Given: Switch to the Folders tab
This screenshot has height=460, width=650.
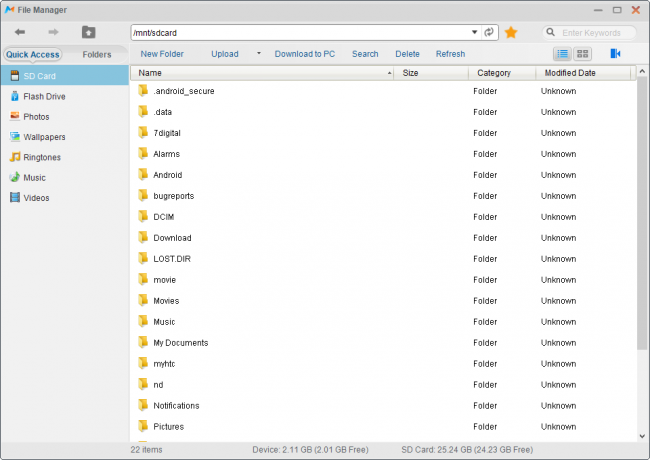Looking at the screenshot, I should [x=97, y=55].
